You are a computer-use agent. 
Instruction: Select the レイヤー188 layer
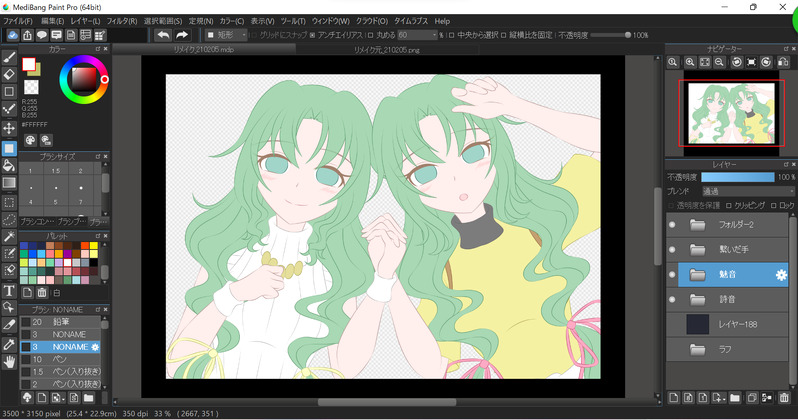click(x=727, y=324)
